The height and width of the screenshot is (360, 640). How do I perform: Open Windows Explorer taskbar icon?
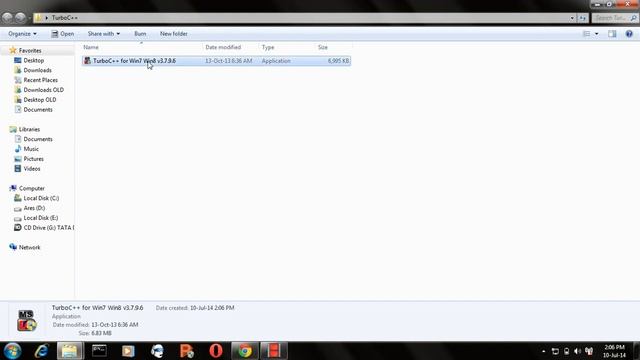click(70, 351)
